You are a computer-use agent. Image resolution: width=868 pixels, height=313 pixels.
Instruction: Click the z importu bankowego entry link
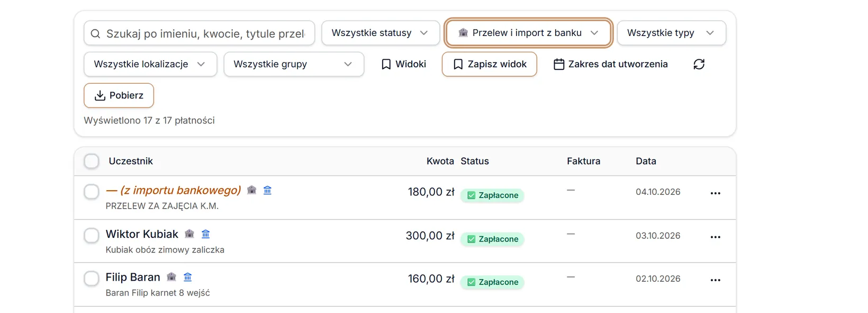coord(174,190)
